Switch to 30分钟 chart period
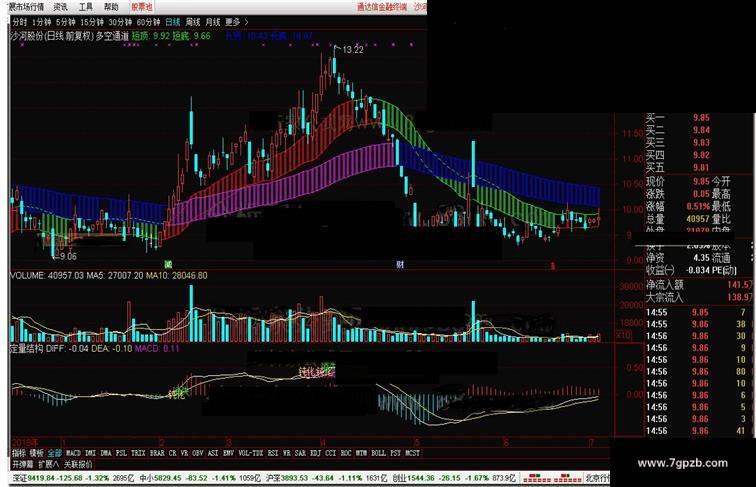 click(120, 22)
